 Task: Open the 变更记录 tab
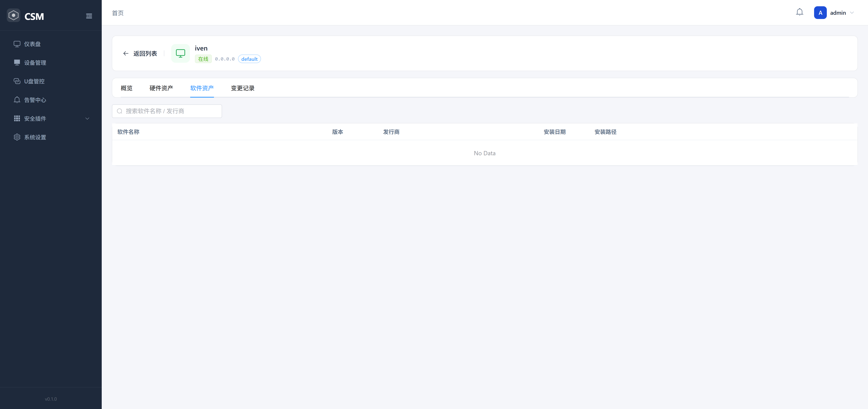242,88
